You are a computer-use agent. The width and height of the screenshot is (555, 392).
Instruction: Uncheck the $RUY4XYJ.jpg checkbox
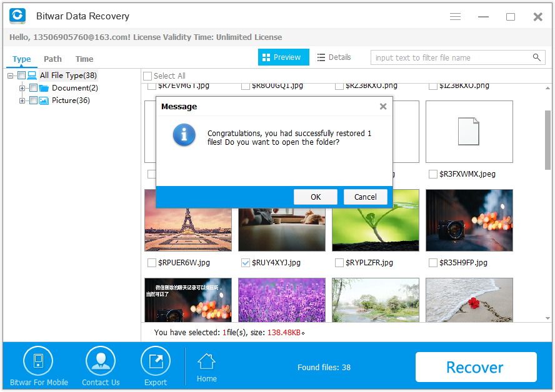245,263
